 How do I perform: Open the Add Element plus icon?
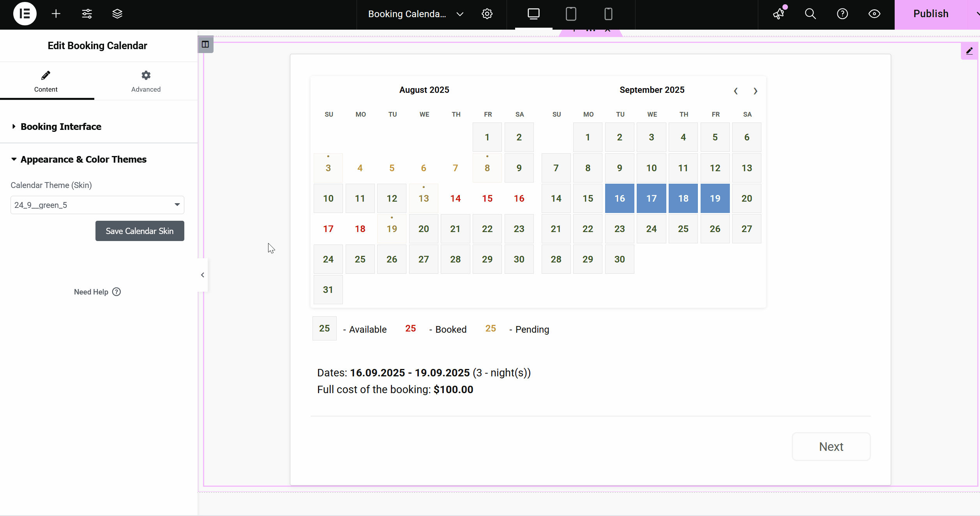pos(56,14)
